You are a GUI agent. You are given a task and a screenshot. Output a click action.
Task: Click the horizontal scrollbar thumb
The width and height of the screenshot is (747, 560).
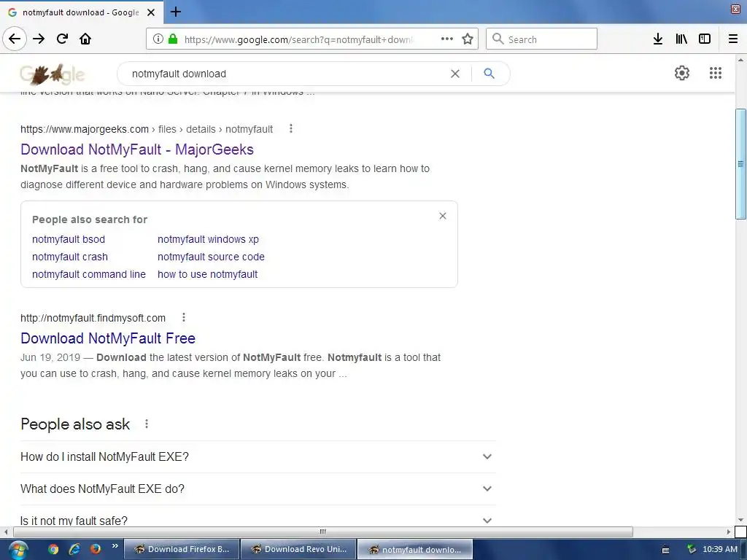[x=323, y=532]
